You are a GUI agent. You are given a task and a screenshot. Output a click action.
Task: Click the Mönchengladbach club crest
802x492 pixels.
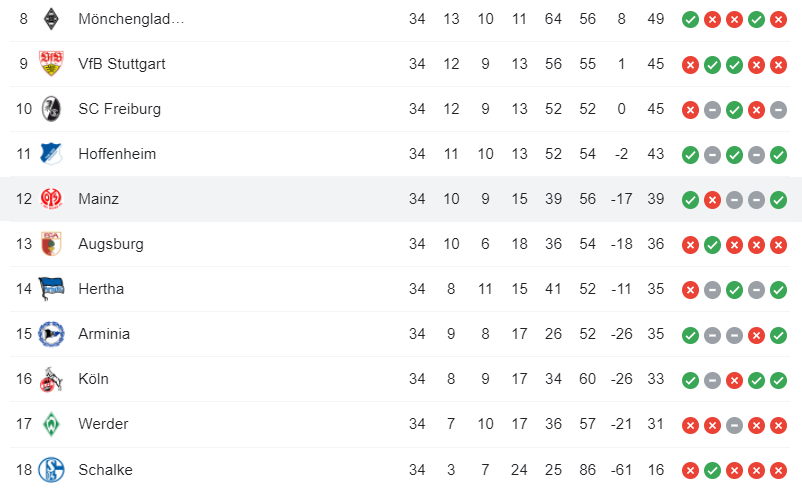pyautogui.click(x=51, y=19)
